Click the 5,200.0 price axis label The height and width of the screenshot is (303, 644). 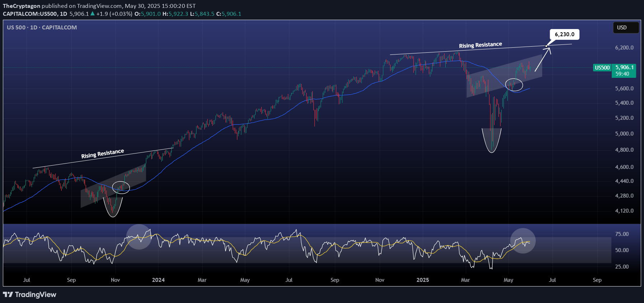(x=624, y=118)
